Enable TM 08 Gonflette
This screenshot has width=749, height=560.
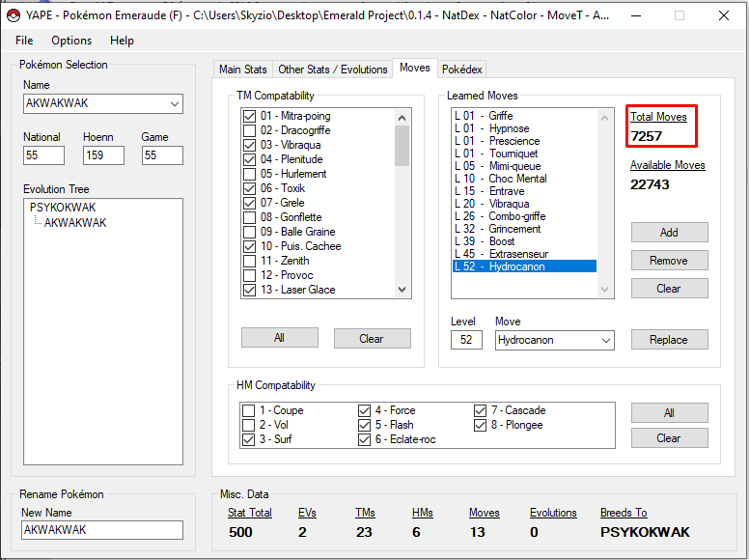[x=249, y=217]
